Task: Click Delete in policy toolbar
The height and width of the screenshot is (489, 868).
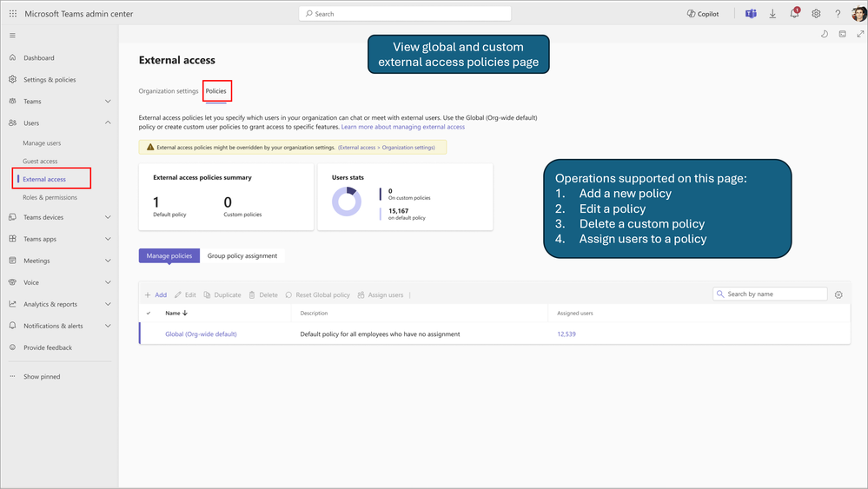Action: (x=263, y=294)
